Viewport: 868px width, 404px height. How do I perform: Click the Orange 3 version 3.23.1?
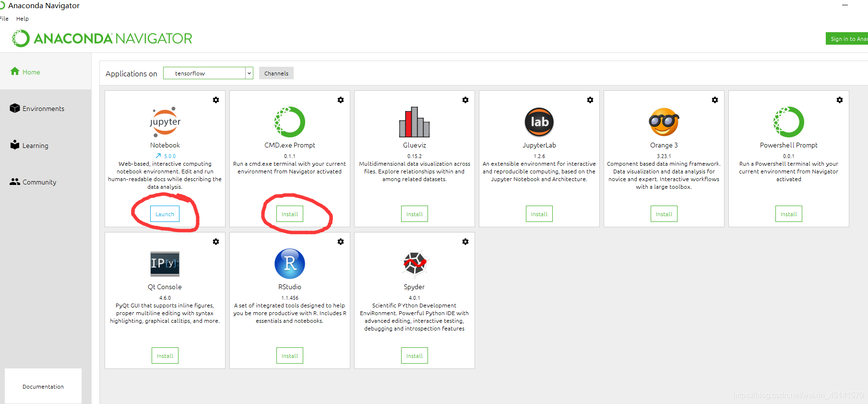tap(664, 156)
